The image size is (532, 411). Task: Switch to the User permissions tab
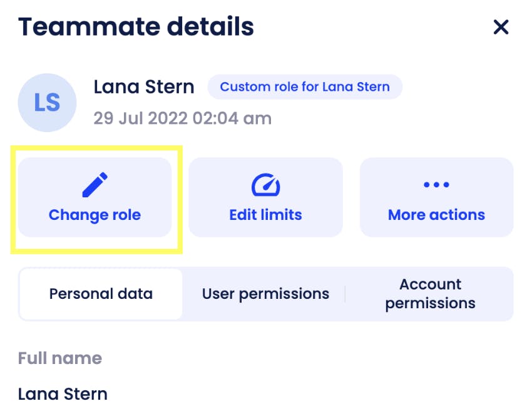[x=265, y=294]
